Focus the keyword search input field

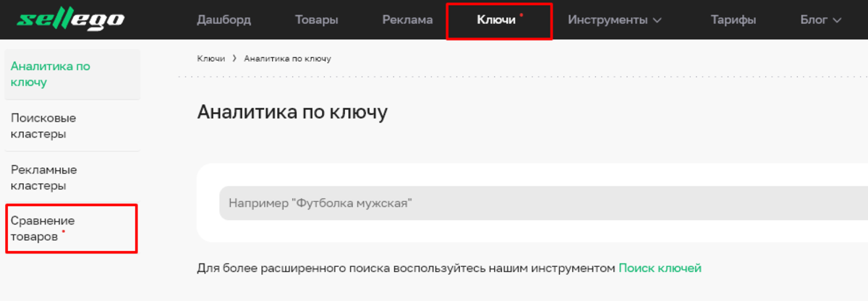coord(542,203)
